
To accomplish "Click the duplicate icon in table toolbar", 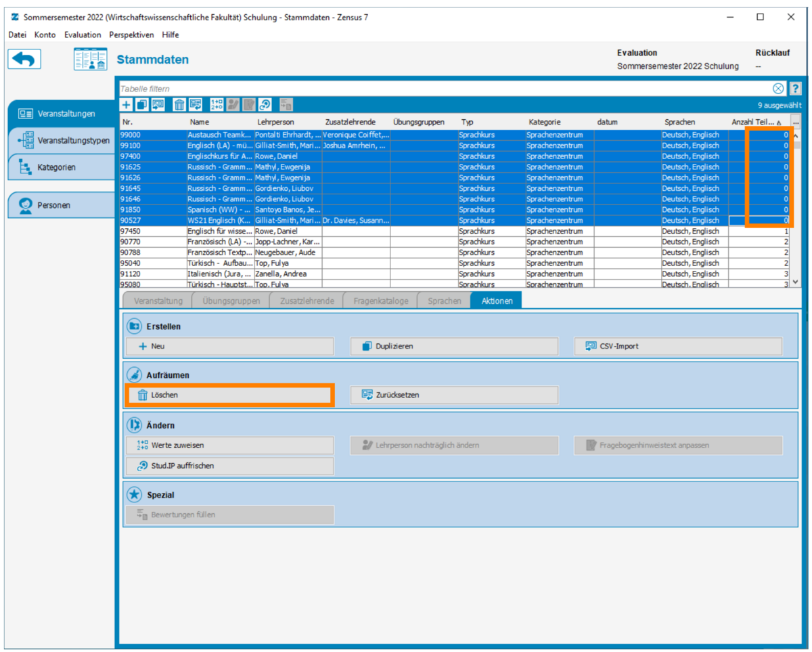I will pyautogui.click(x=142, y=104).
